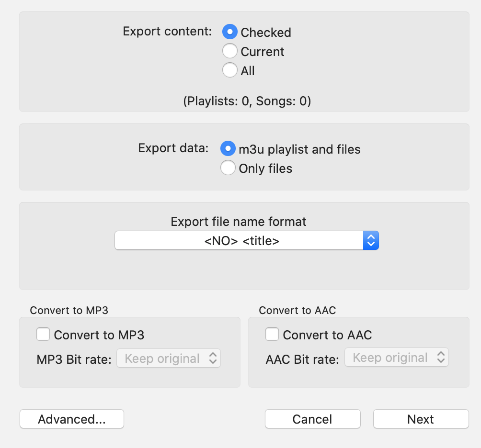481x448 pixels.
Task: Open the <NO> <title> file name format field
Action: pyautogui.click(x=247, y=241)
